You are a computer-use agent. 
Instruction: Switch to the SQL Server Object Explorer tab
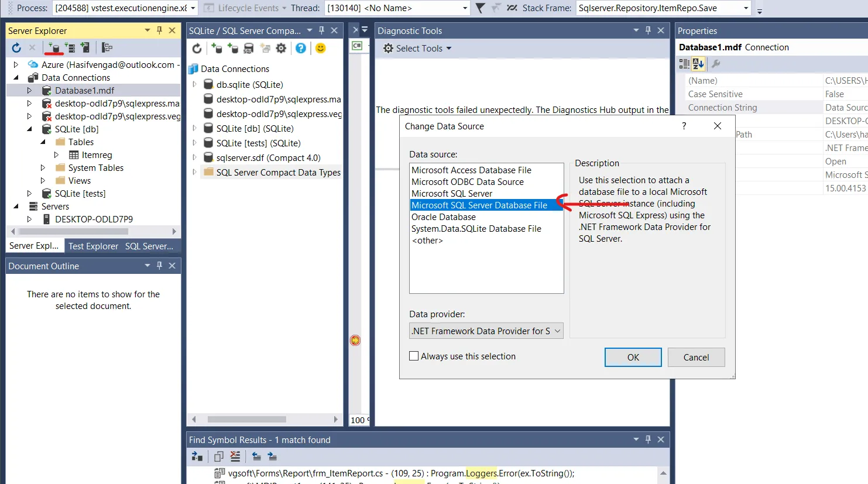tap(149, 246)
